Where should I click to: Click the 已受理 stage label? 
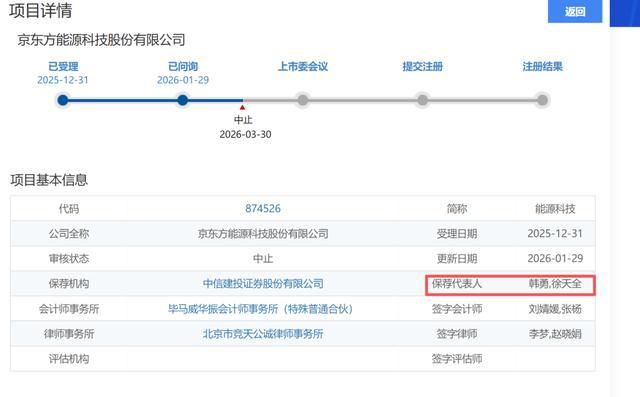(63, 67)
